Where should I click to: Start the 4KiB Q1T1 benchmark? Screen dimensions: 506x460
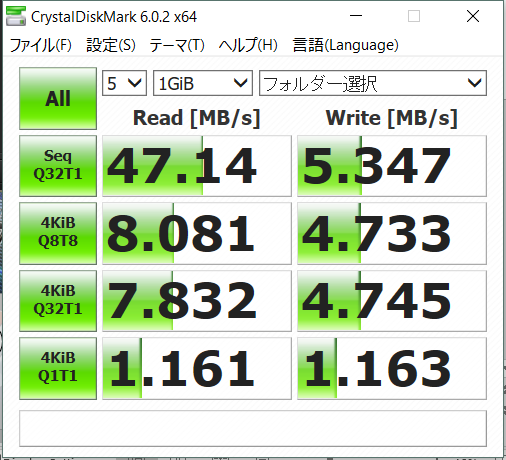click(58, 368)
